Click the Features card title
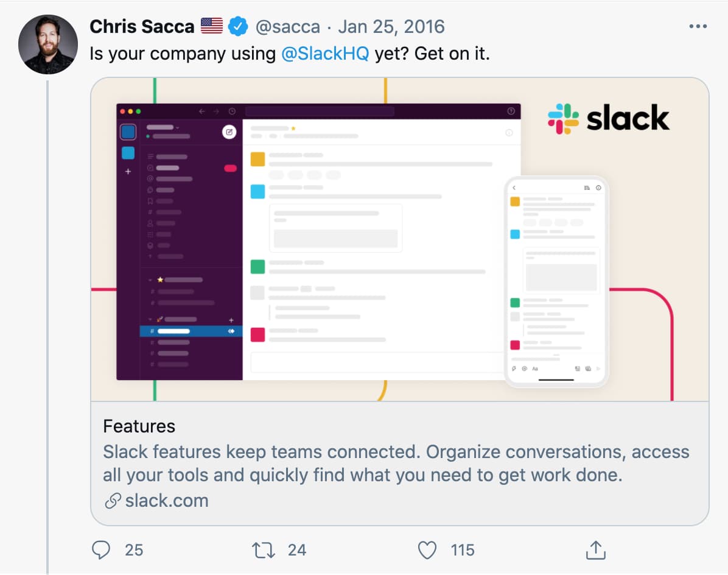The image size is (728, 575). pos(139,426)
